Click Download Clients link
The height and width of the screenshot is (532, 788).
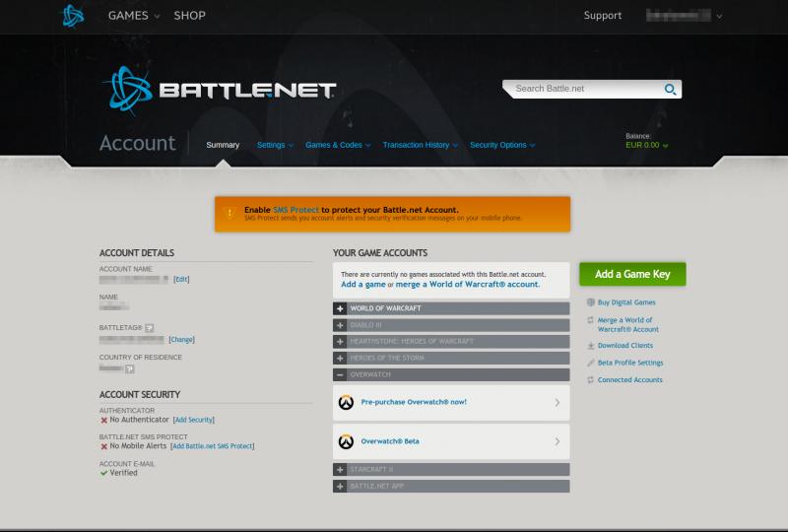[625, 346]
